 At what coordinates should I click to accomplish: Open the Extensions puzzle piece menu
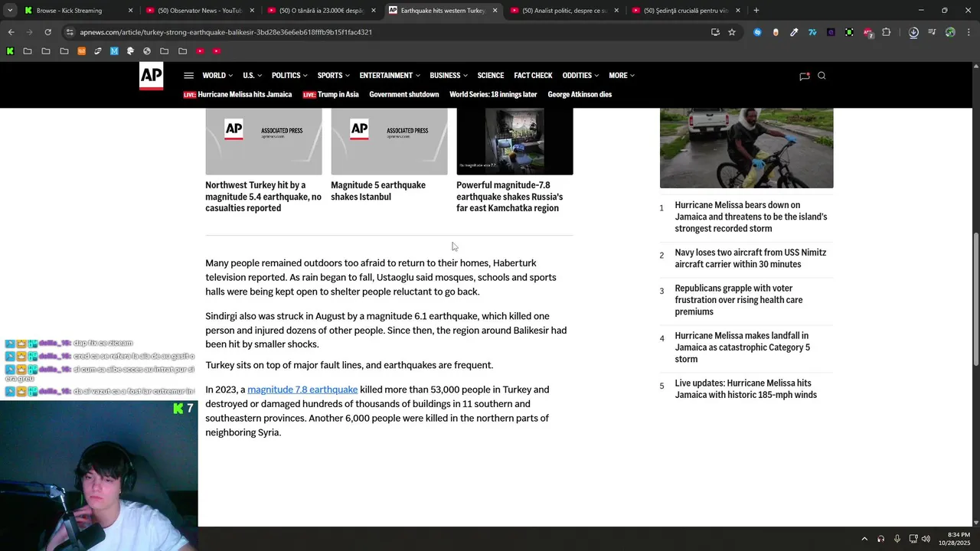pos(886,32)
